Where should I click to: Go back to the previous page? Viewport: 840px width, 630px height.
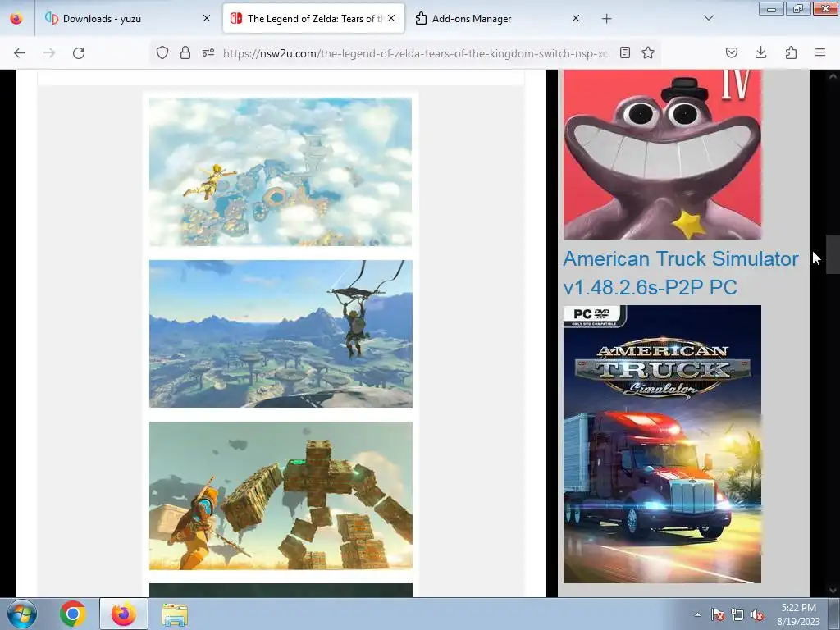point(20,53)
